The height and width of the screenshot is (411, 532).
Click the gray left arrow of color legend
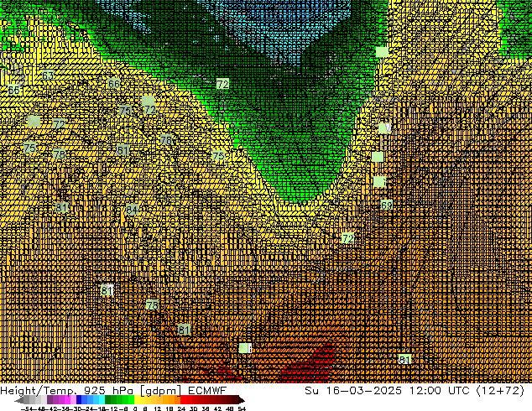pos(18,400)
